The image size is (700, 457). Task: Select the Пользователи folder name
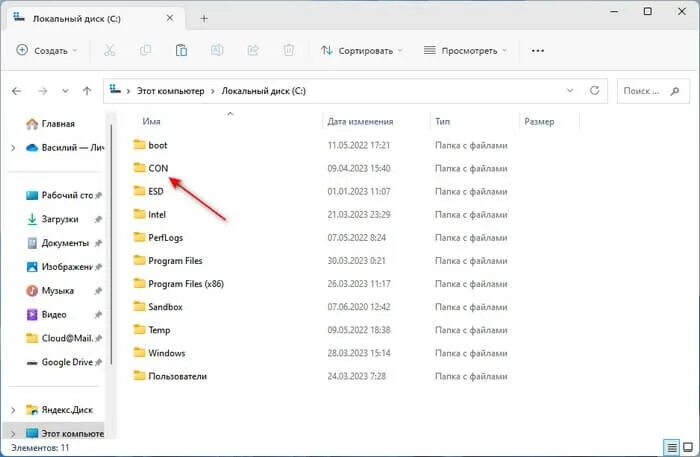(177, 376)
